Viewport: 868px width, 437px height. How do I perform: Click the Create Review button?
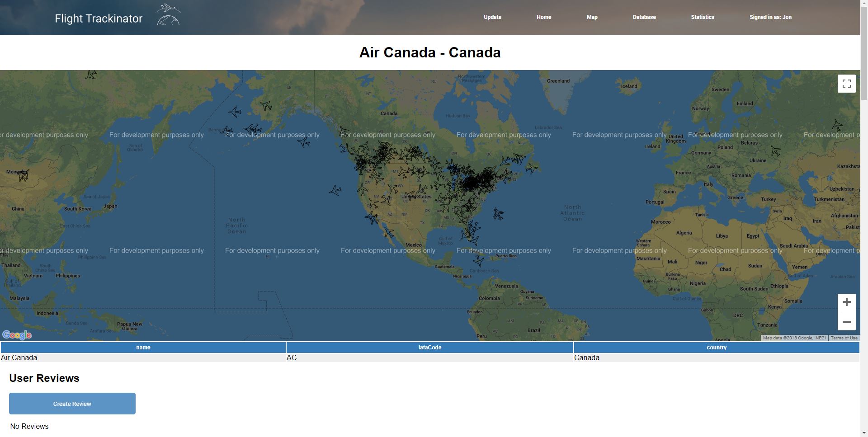72,404
